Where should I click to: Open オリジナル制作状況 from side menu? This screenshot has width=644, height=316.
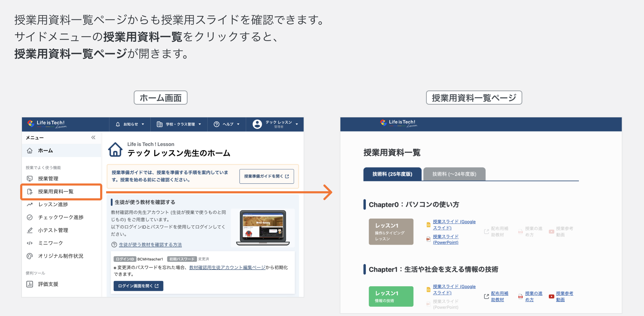[62, 256]
